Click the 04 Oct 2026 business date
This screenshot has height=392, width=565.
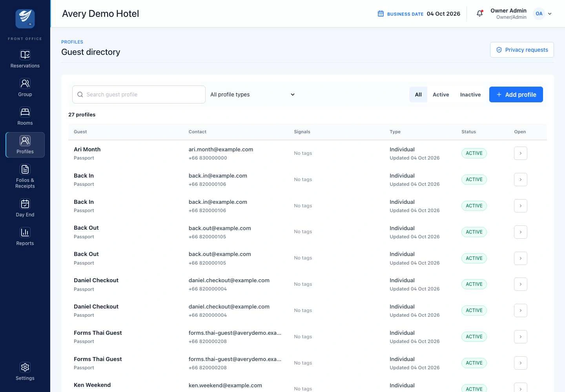click(x=443, y=14)
